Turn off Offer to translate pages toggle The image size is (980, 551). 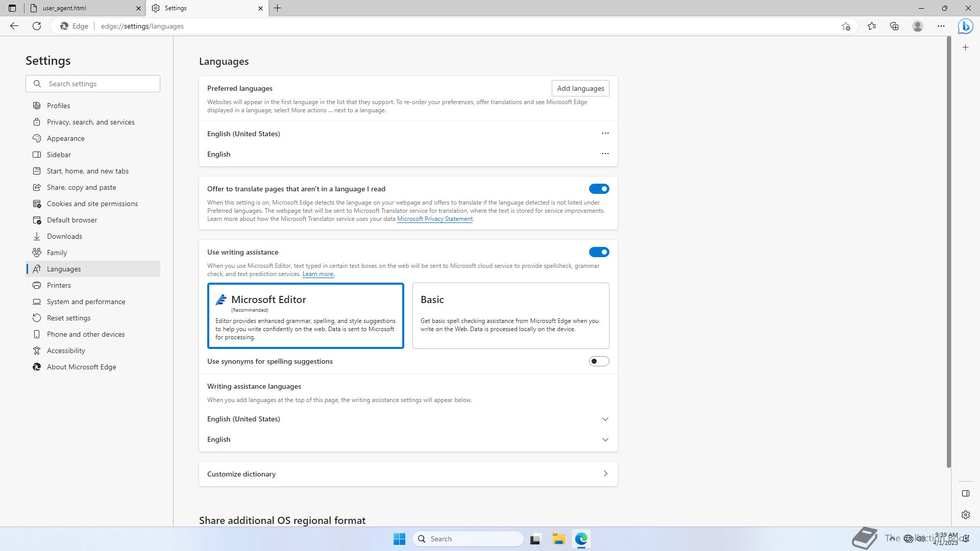(x=599, y=189)
